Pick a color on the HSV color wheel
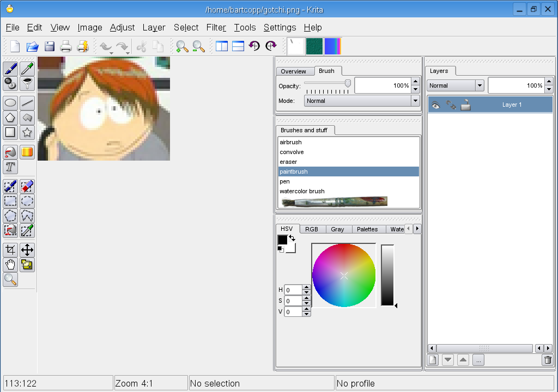The height and width of the screenshot is (392, 558). 344,275
